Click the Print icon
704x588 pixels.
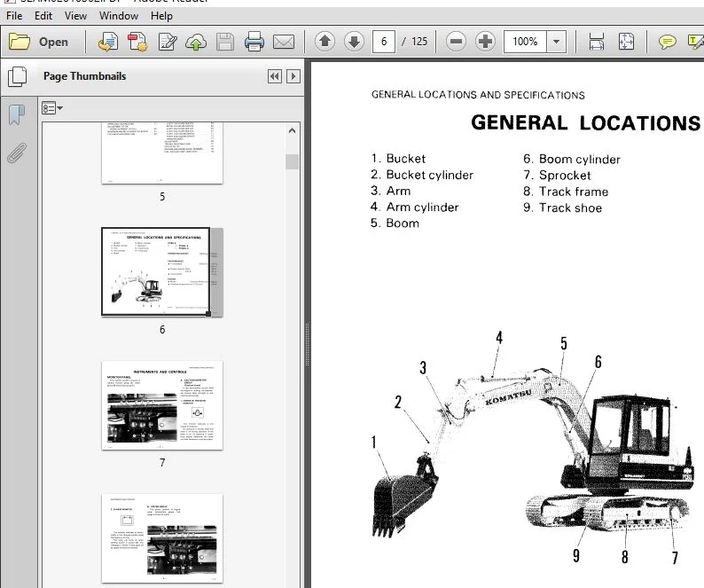(x=254, y=42)
